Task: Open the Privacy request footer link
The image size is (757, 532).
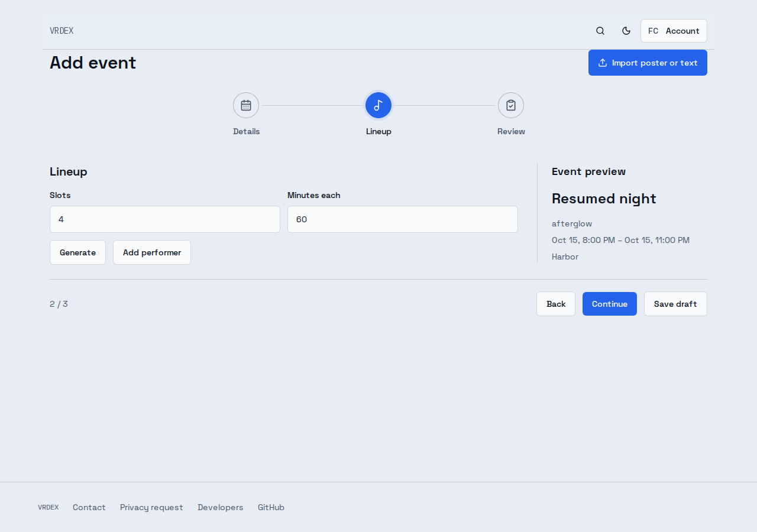Action: point(151,507)
